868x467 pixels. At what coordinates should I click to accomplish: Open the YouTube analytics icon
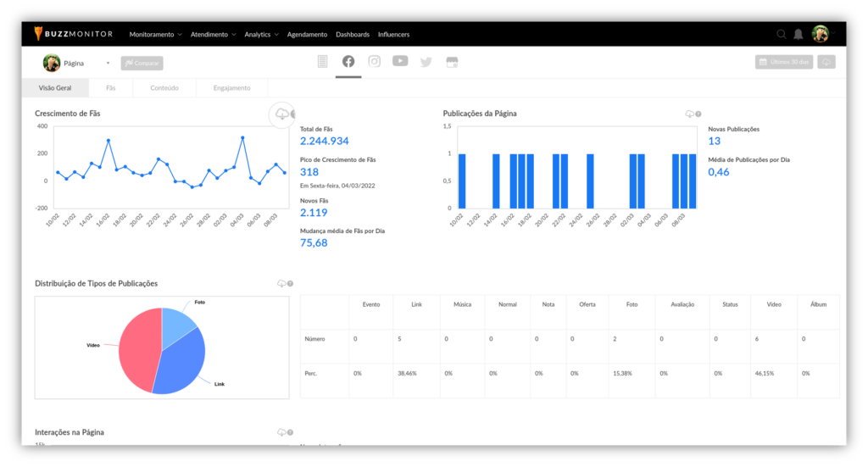point(400,62)
